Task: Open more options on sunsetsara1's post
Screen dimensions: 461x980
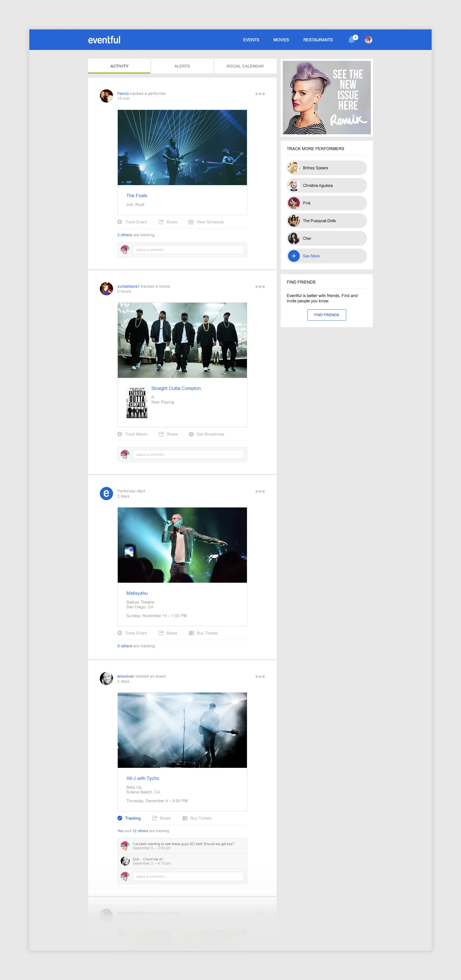Action: (x=260, y=287)
